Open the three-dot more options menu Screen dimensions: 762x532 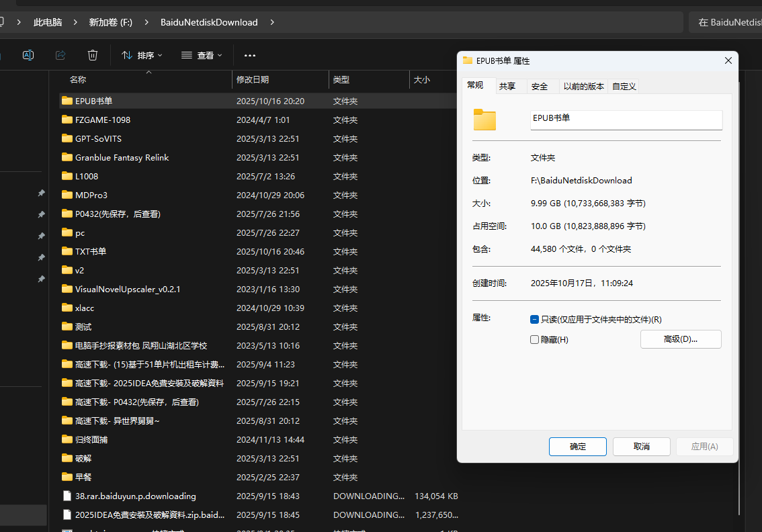[250, 55]
